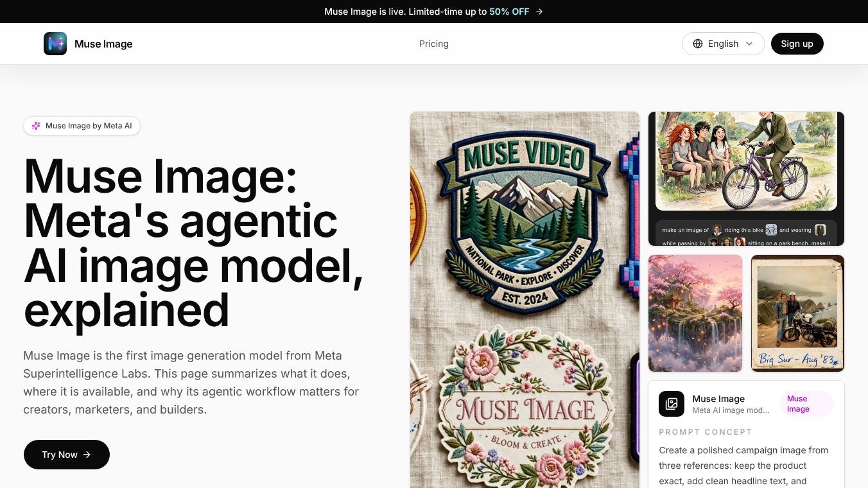Viewport: 868px width, 488px height.
Task: Click the PROMPT CONCEPT label
Action: pyautogui.click(x=706, y=432)
